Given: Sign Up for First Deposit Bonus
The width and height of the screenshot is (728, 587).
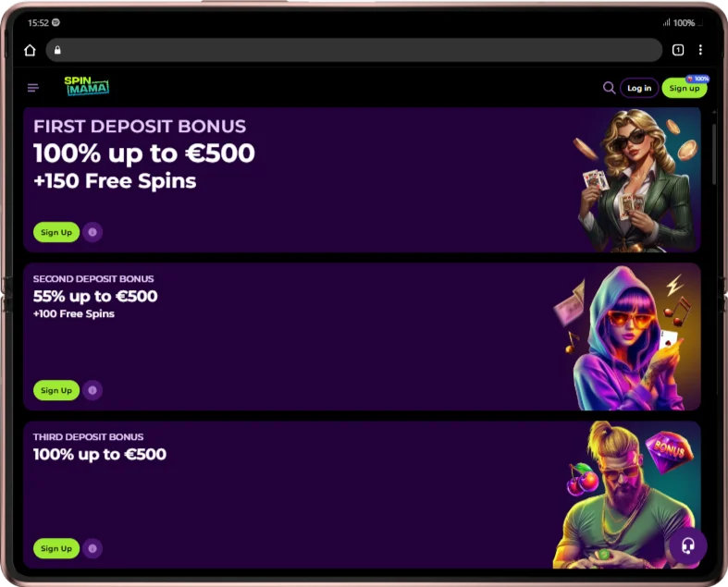Looking at the screenshot, I should 56,232.
